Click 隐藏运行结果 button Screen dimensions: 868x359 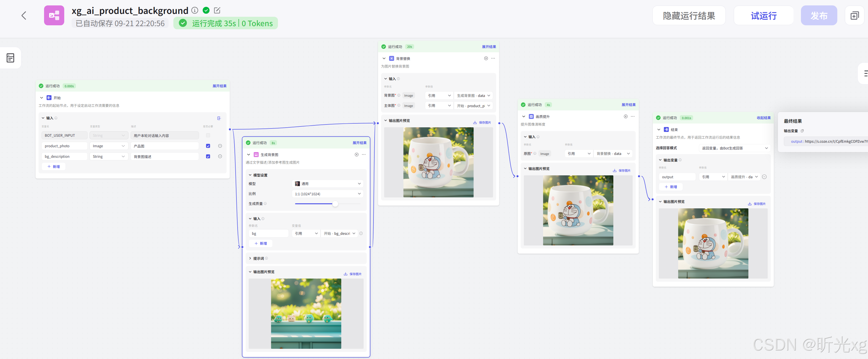(689, 16)
